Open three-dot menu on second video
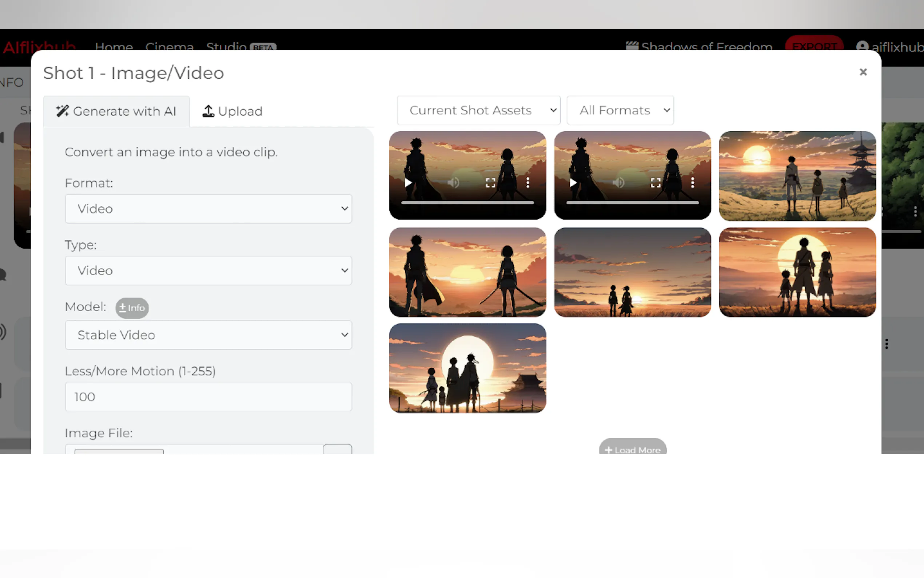This screenshot has width=924, height=578. 692,183
